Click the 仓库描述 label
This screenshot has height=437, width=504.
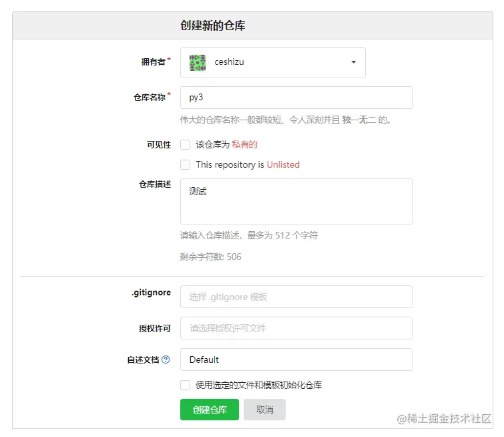coord(155,184)
